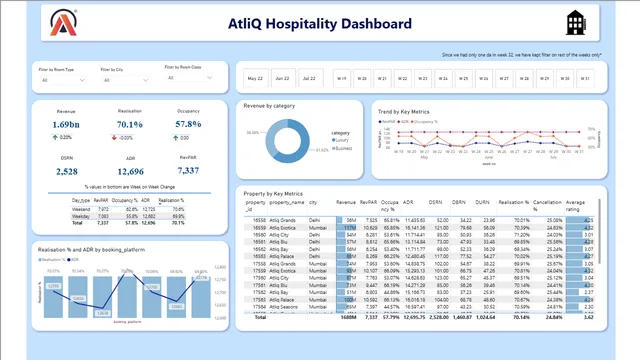Select property row 16563 Atliq Palace Delhi

coord(419,256)
